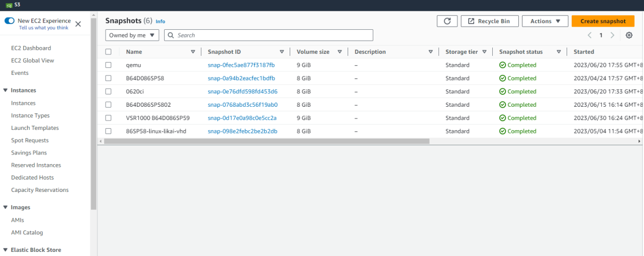Image resolution: width=644 pixels, height=256 pixels.
Task: Go to the next page arrow
Action: click(612, 35)
